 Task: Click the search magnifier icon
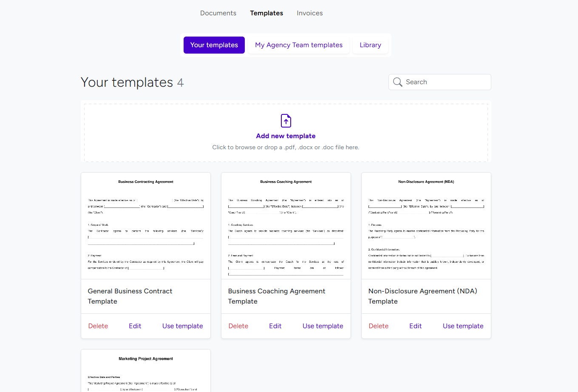(x=398, y=82)
